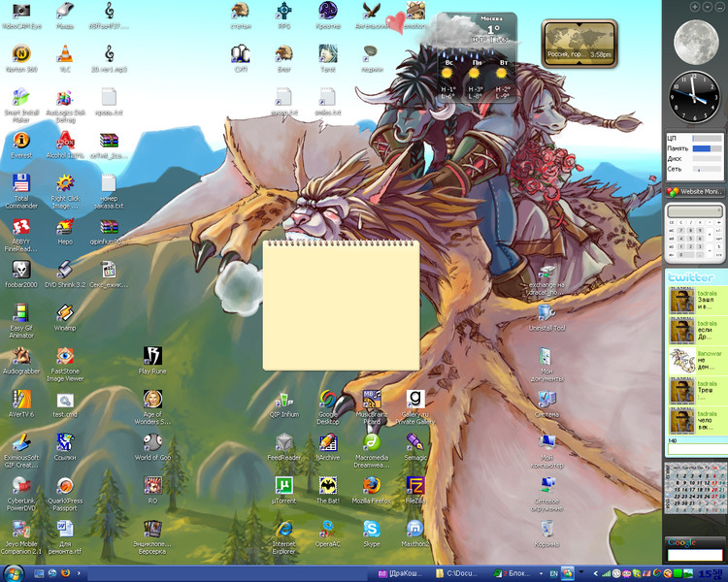Open Firefox from the Quick Launch bar

coord(65,573)
